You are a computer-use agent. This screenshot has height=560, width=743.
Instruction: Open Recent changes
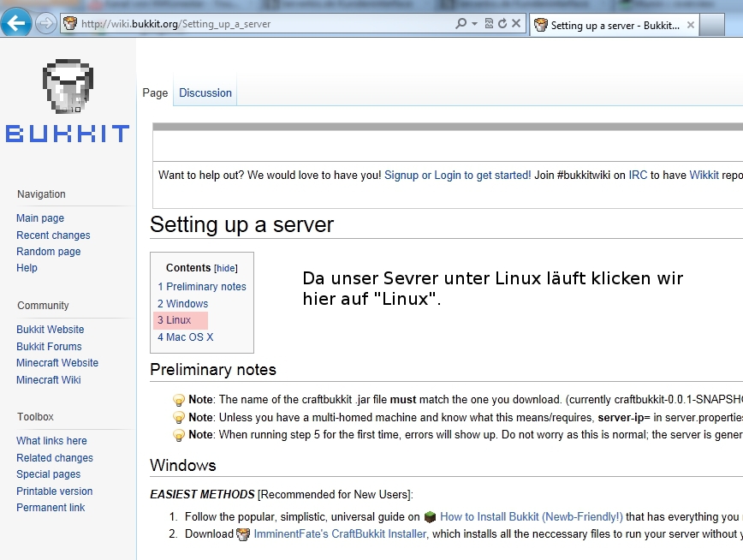(53, 235)
